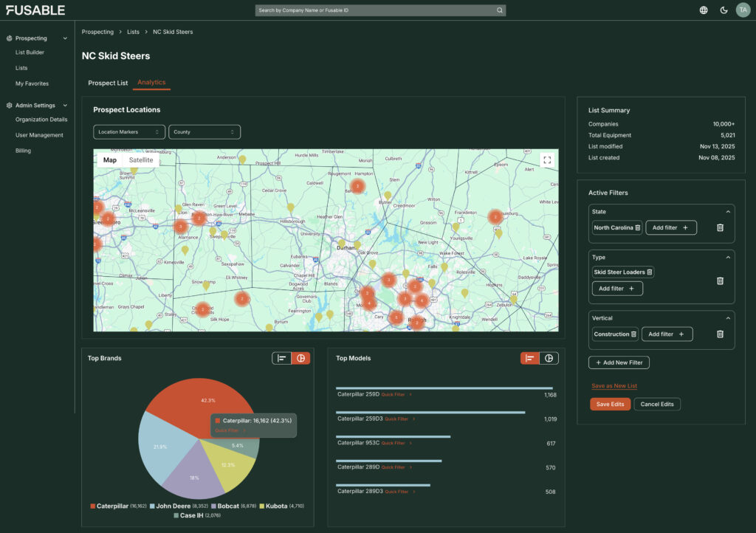Switch Top Models to pie chart view
The image size is (756, 533).
[549, 358]
